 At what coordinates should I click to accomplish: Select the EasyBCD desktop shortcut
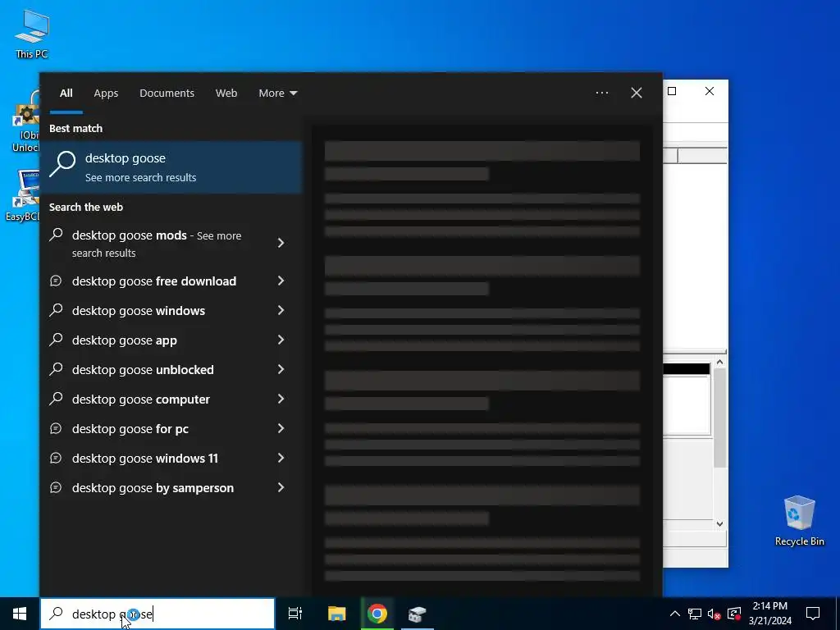pos(22,195)
